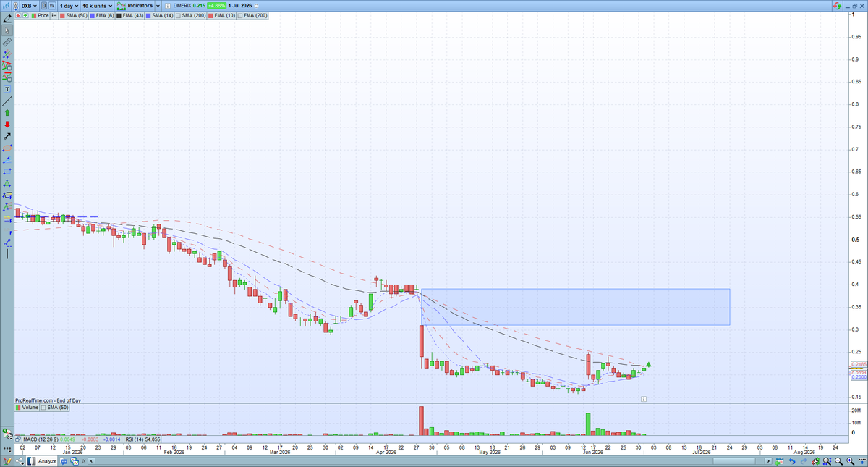Toggle the SMA (14) indicator
868x467 pixels.
159,15
